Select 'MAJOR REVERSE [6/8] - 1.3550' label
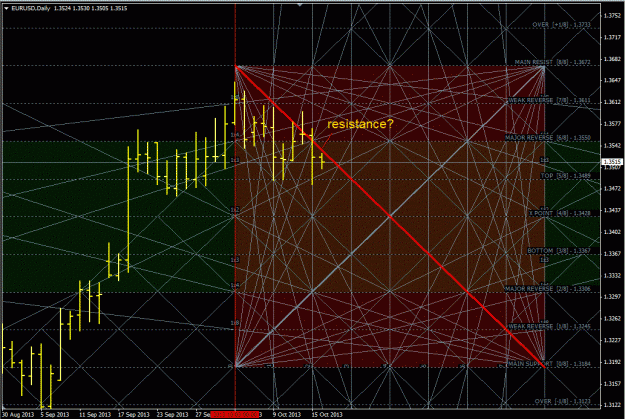Screen dimensions: 625x419 coord(548,138)
